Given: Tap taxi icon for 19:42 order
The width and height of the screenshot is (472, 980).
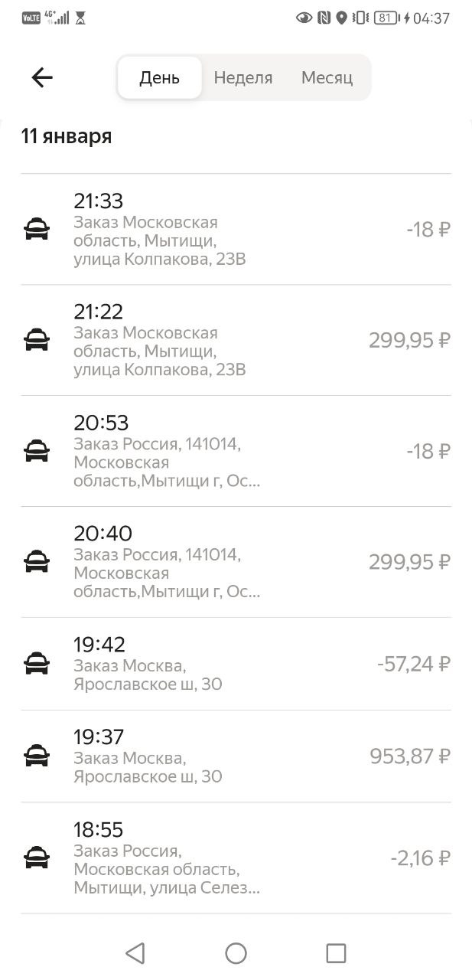Looking at the screenshot, I should click(x=37, y=664).
